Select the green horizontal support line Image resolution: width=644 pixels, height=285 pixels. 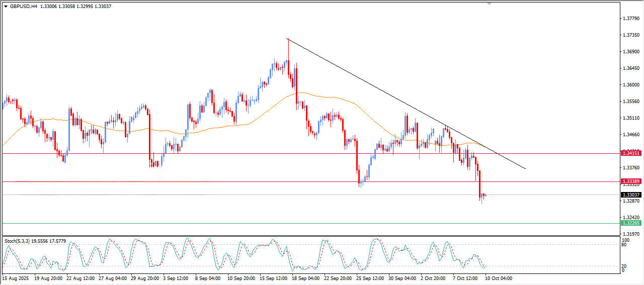302,223
